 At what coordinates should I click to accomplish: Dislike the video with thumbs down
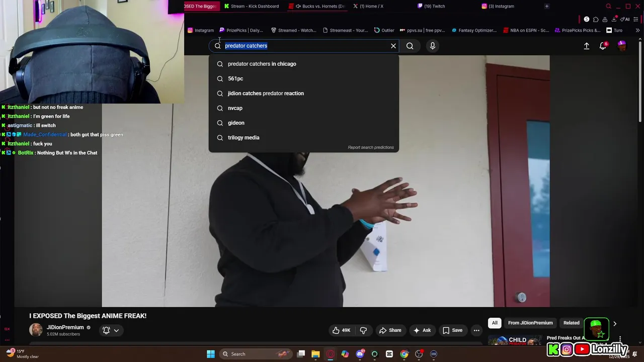coord(363,330)
